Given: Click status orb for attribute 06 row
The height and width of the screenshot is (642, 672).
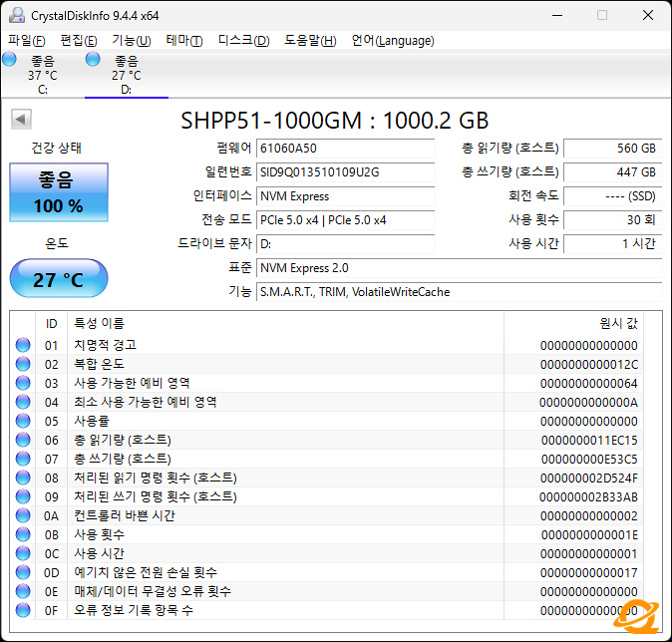Looking at the screenshot, I should [x=23, y=440].
